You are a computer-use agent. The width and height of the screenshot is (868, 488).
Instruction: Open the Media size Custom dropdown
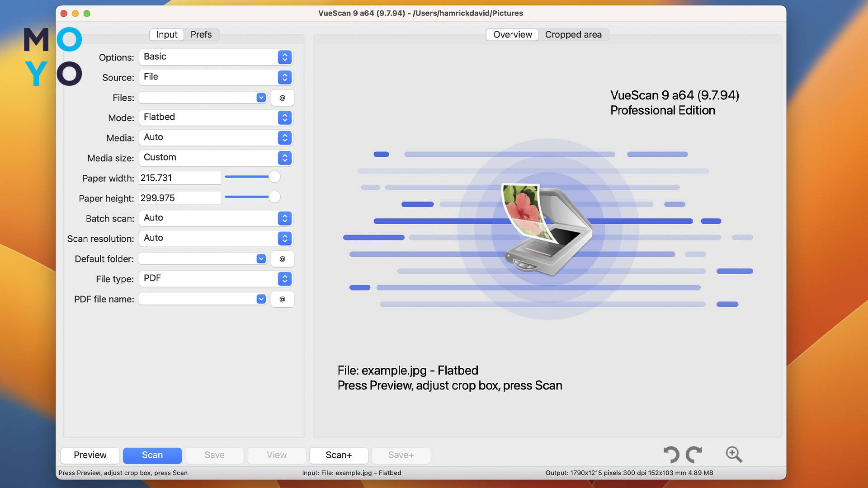click(x=284, y=158)
